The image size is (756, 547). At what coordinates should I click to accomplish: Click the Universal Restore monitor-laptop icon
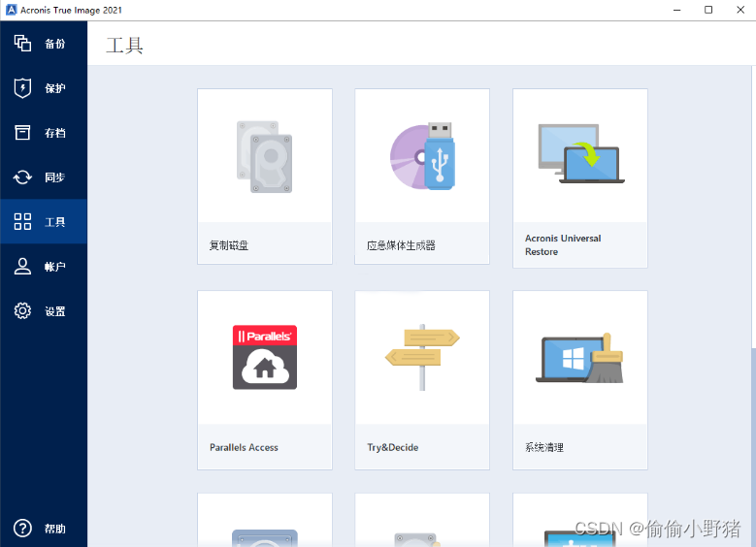pos(581,154)
